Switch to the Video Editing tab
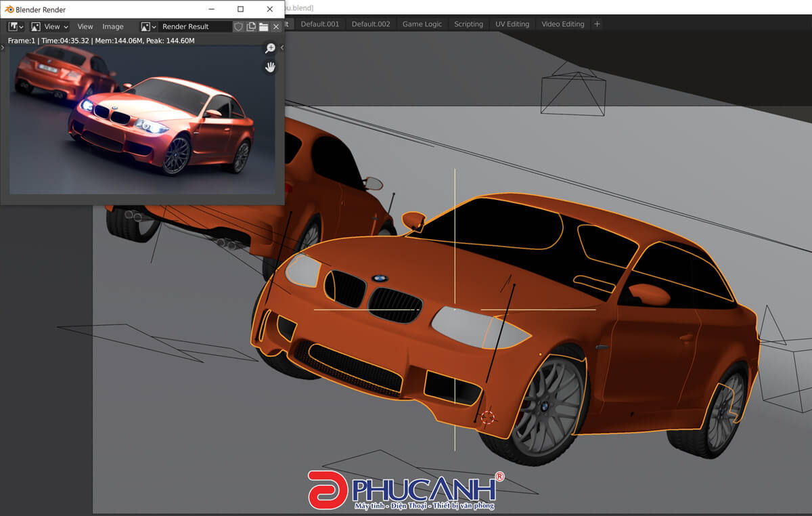Viewport: 812px width, 516px height. pyautogui.click(x=563, y=24)
